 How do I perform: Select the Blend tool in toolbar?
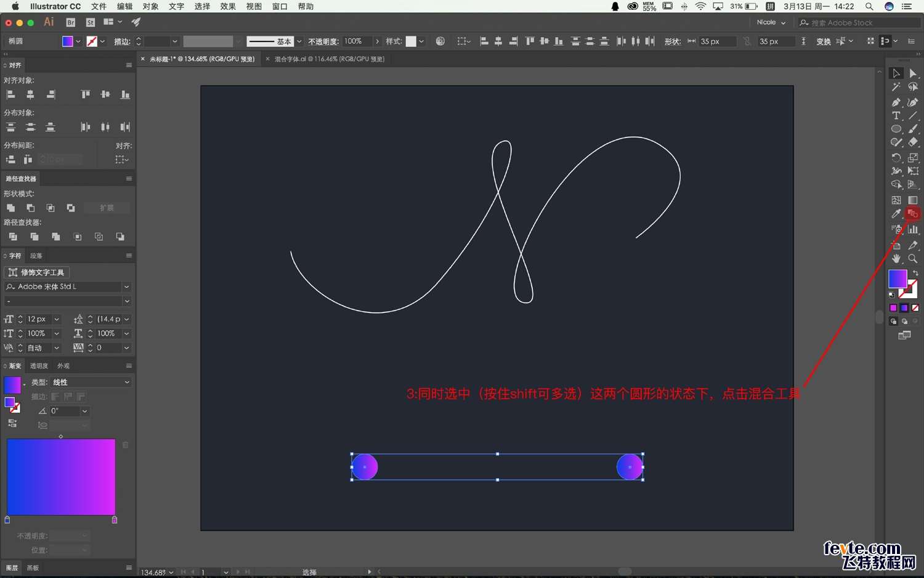[x=913, y=214]
